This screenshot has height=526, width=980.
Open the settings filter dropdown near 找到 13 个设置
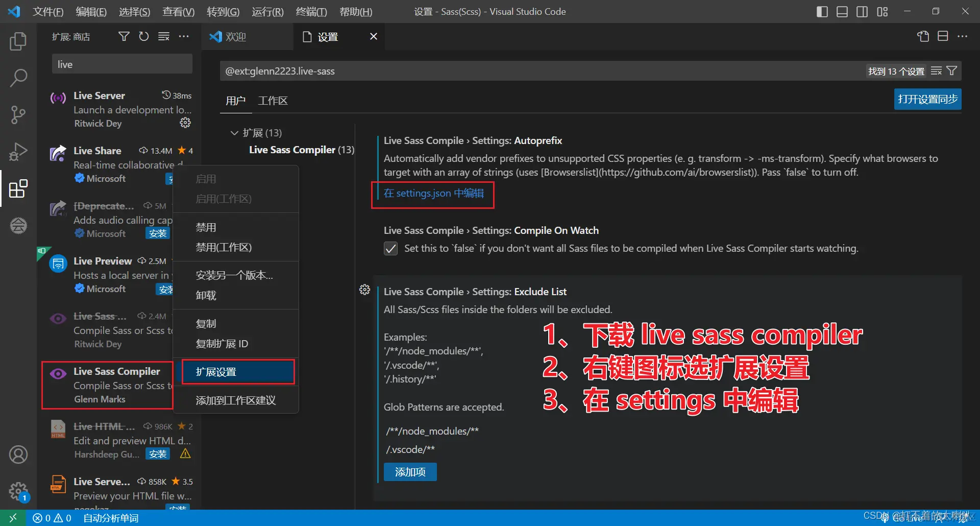(x=952, y=70)
